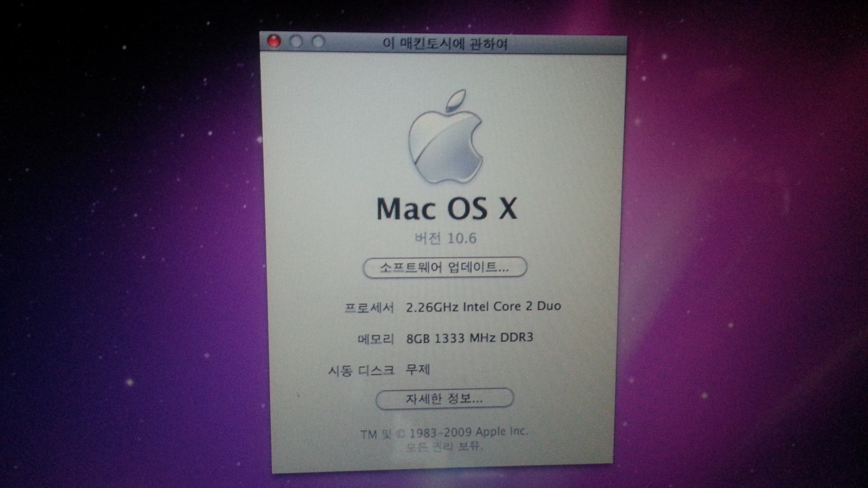Click the 시동 디스크 label
This screenshot has height=488, width=868.
[x=360, y=371]
